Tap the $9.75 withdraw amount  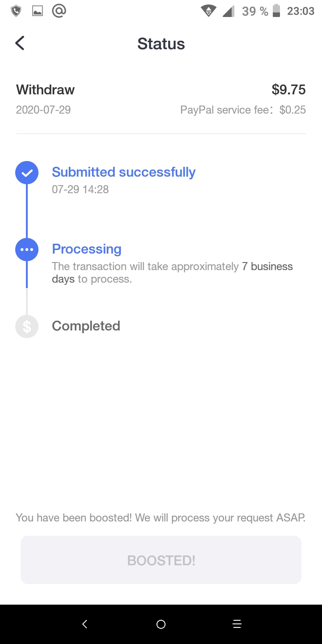click(x=288, y=89)
